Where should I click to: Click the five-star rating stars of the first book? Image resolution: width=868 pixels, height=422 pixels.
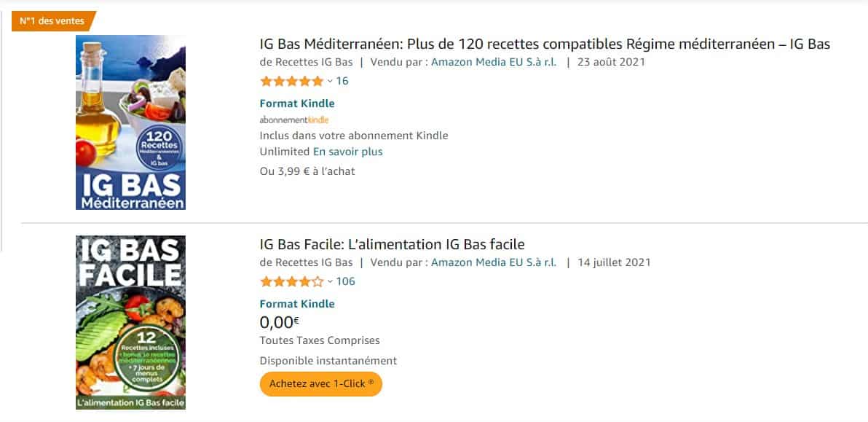coord(291,81)
